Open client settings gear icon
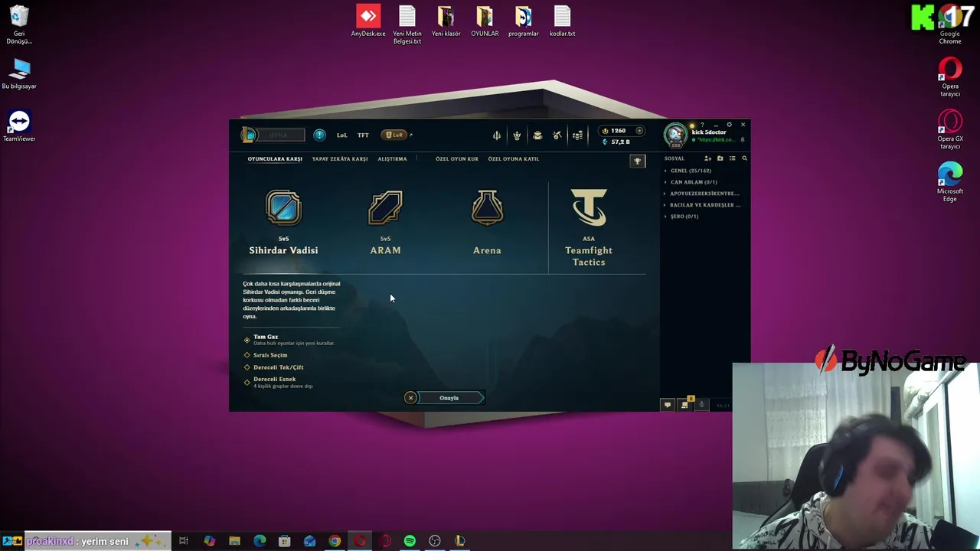This screenshot has width=980, height=551. pyautogui.click(x=729, y=125)
